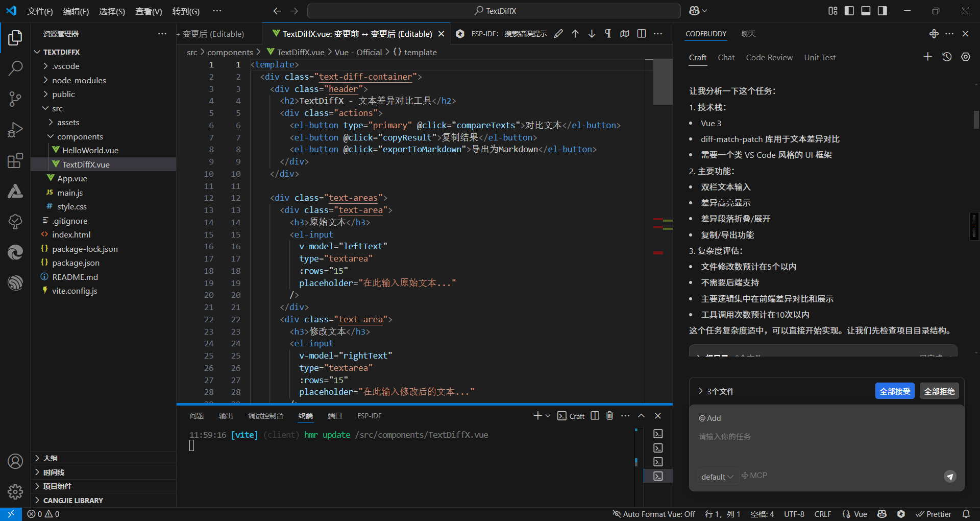Collapse the components folder
The width and height of the screenshot is (980, 521).
tap(51, 136)
